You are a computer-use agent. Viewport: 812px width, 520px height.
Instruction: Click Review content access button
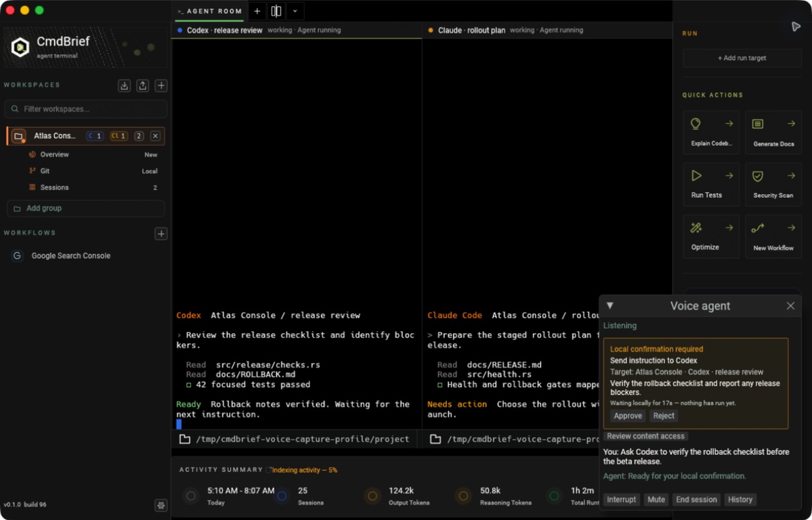click(646, 436)
